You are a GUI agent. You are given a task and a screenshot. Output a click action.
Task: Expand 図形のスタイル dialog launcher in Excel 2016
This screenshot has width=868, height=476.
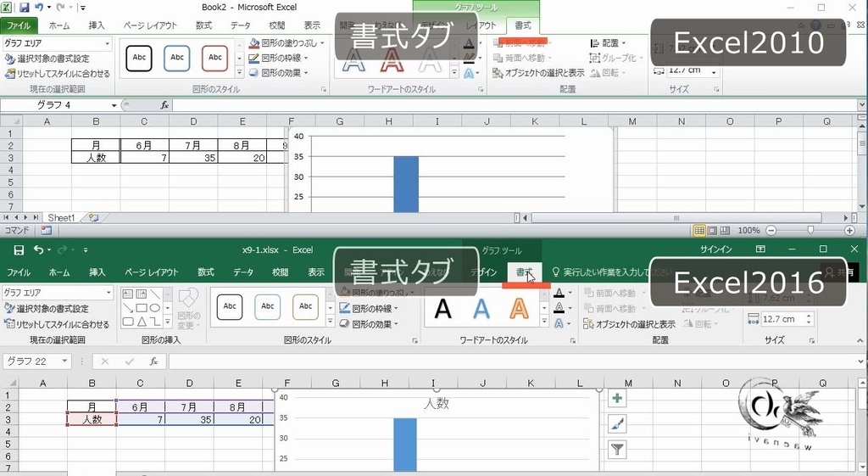coord(415,340)
